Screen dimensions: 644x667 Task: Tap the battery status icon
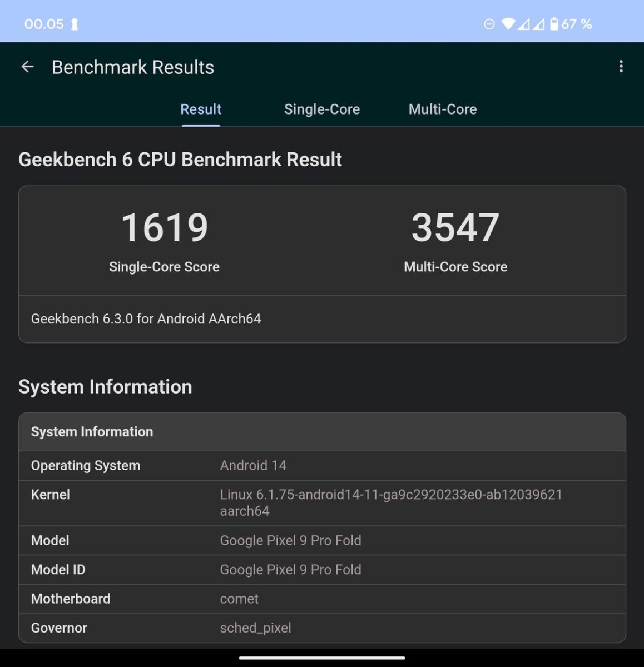coord(554,24)
